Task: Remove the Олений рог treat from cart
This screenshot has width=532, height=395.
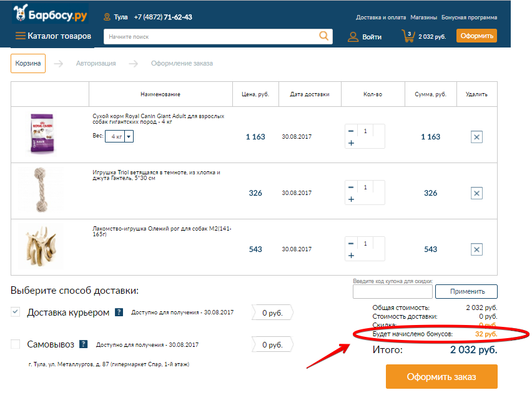Action: pyautogui.click(x=476, y=249)
